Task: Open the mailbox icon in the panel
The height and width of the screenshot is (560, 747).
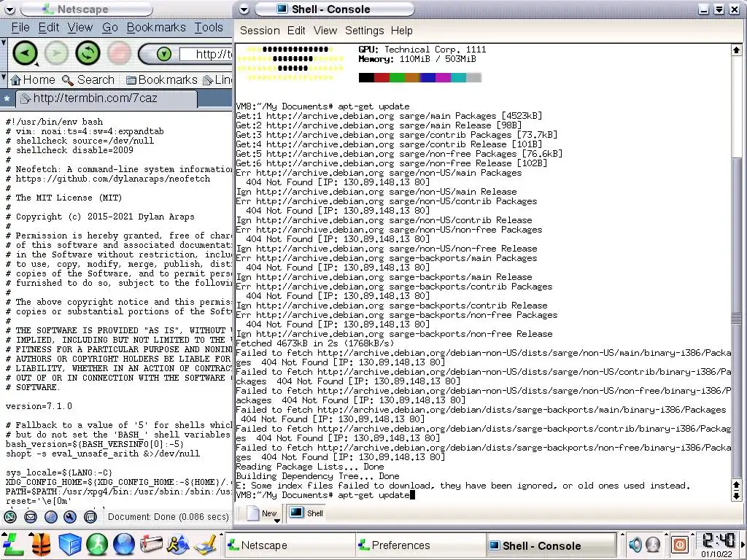Action: [x=151, y=544]
